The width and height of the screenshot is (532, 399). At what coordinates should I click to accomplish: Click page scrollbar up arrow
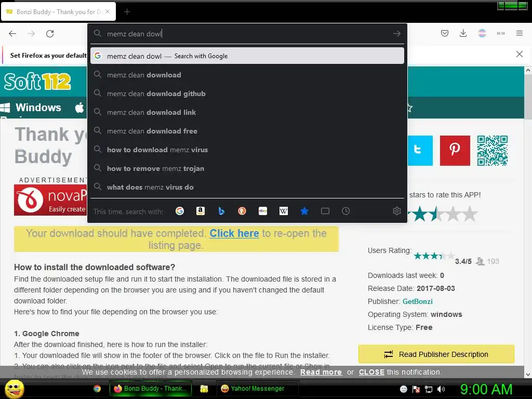pos(528,71)
